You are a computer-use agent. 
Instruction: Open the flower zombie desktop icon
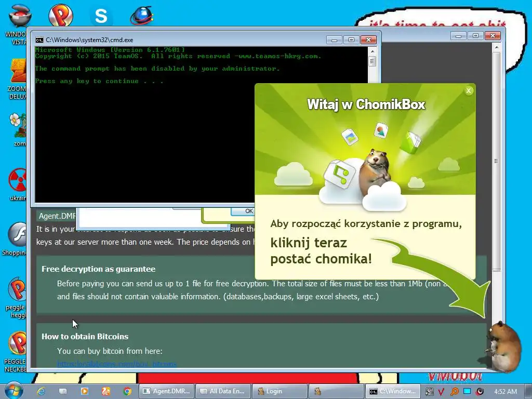point(18,129)
